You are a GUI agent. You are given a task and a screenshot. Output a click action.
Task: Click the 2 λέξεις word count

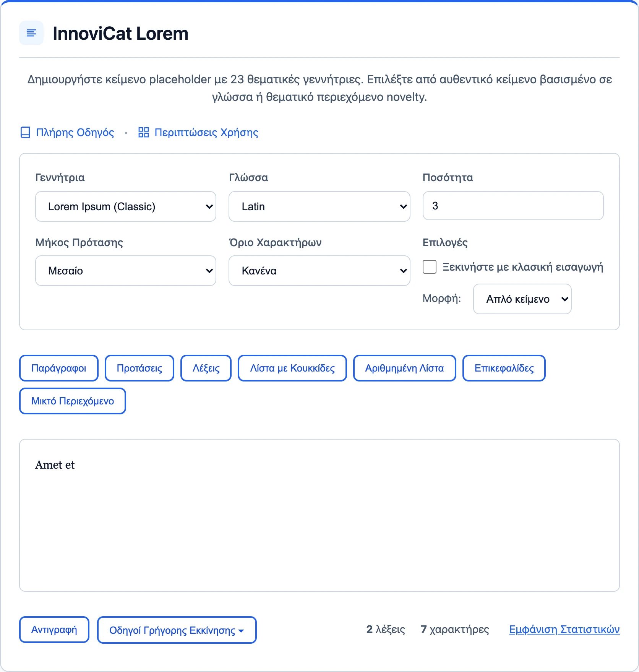(x=386, y=630)
